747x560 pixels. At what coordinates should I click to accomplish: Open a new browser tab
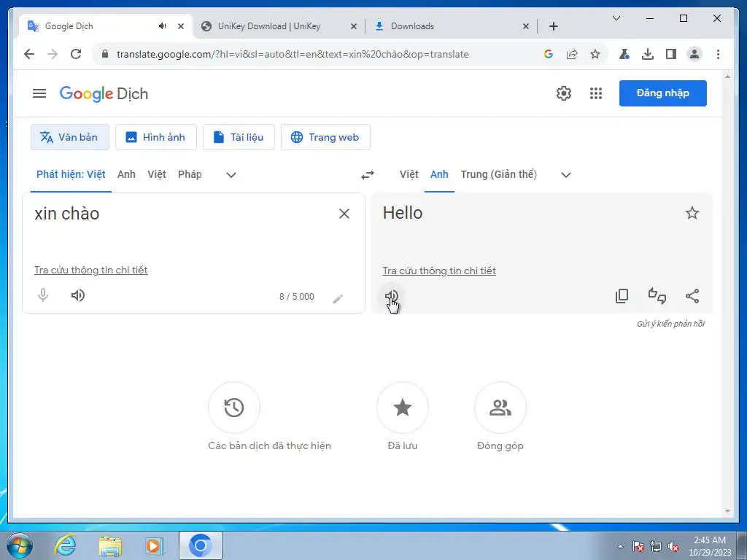553,26
